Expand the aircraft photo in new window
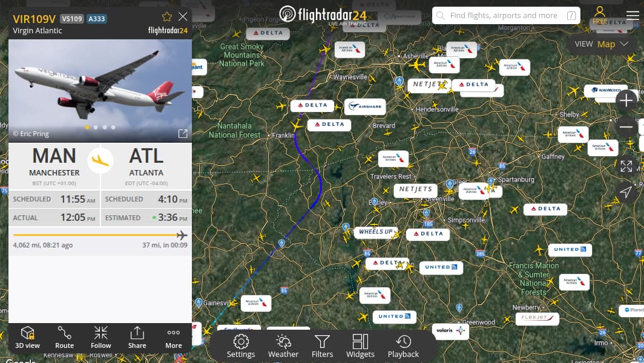644x363 pixels. tap(183, 134)
